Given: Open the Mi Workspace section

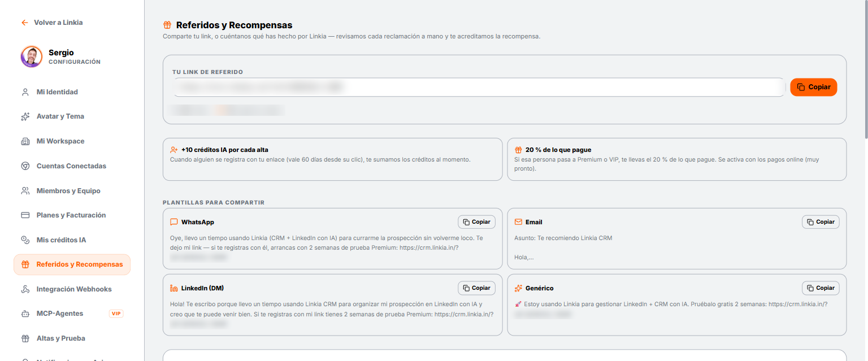Looking at the screenshot, I should 72,141.
